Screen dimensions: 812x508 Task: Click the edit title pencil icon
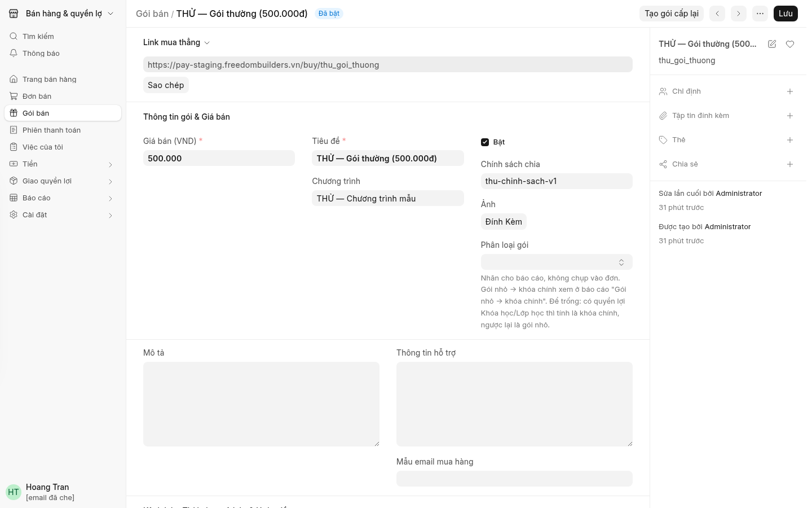772,44
